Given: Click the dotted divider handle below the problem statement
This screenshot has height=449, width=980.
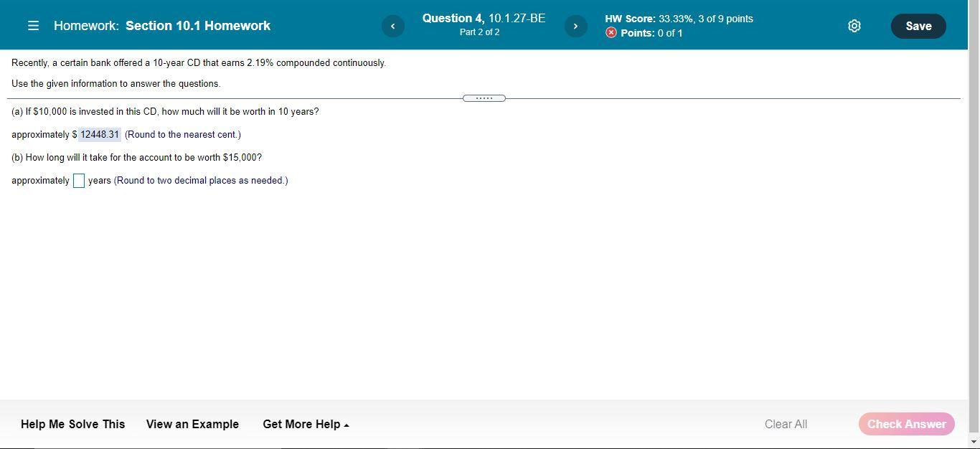Looking at the screenshot, I should (484, 98).
